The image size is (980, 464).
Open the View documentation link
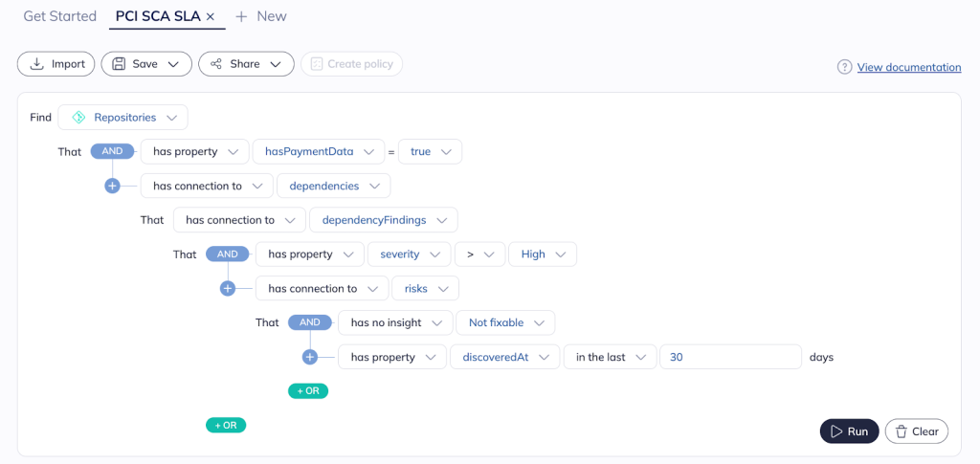(x=908, y=67)
